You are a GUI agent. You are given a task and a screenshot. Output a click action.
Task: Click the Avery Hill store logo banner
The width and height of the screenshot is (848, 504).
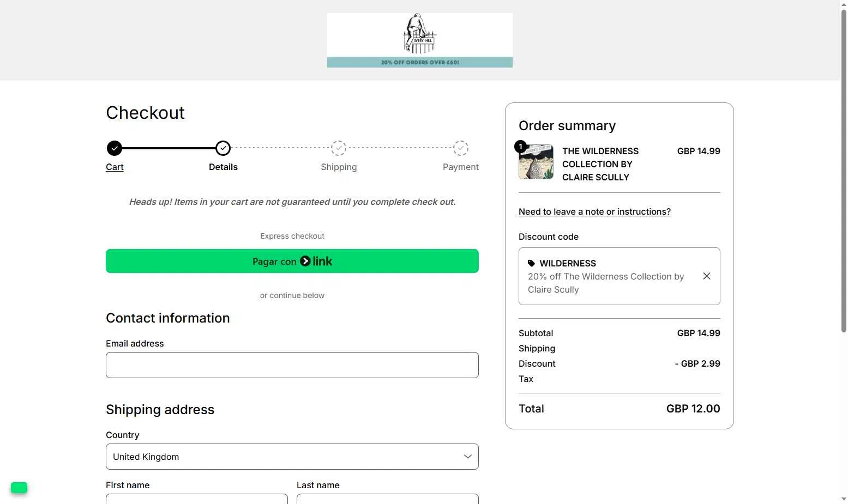tap(419, 40)
